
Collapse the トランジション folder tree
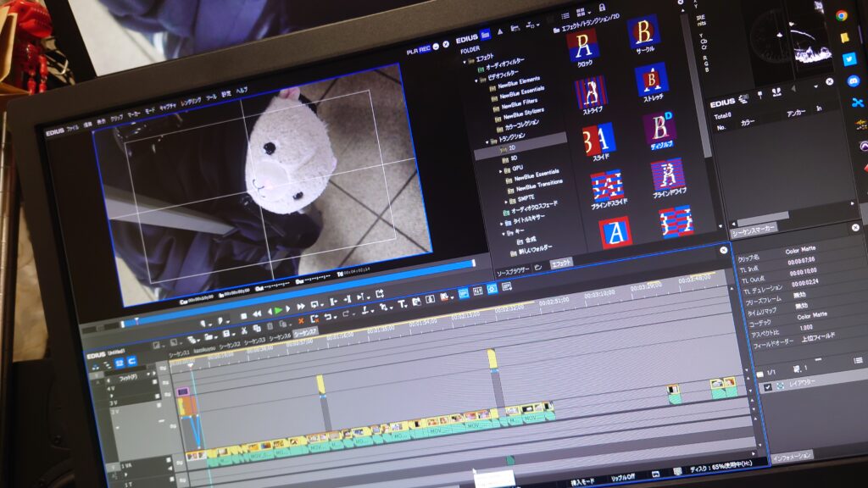[487, 141]
